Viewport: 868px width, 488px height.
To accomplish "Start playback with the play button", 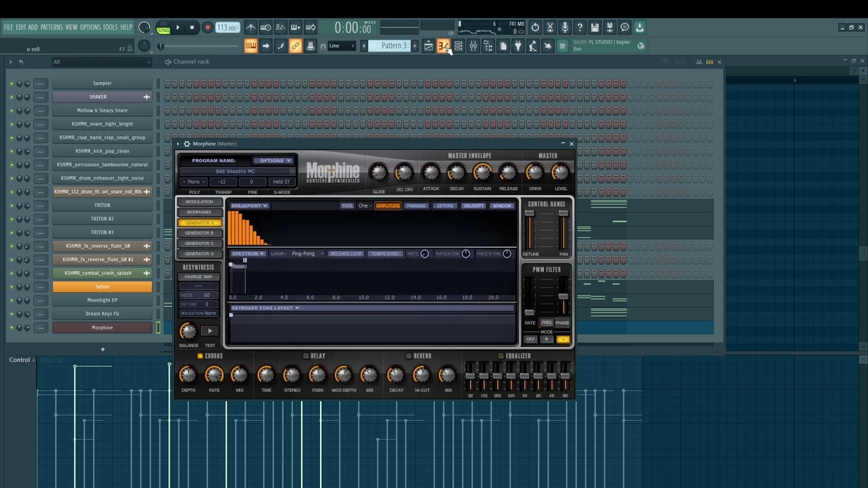I will (178, 28).
